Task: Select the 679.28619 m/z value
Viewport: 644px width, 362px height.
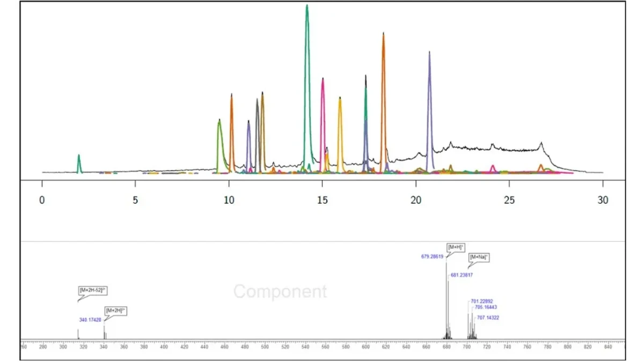Action: pyautogui.click(x=433, y=256)
